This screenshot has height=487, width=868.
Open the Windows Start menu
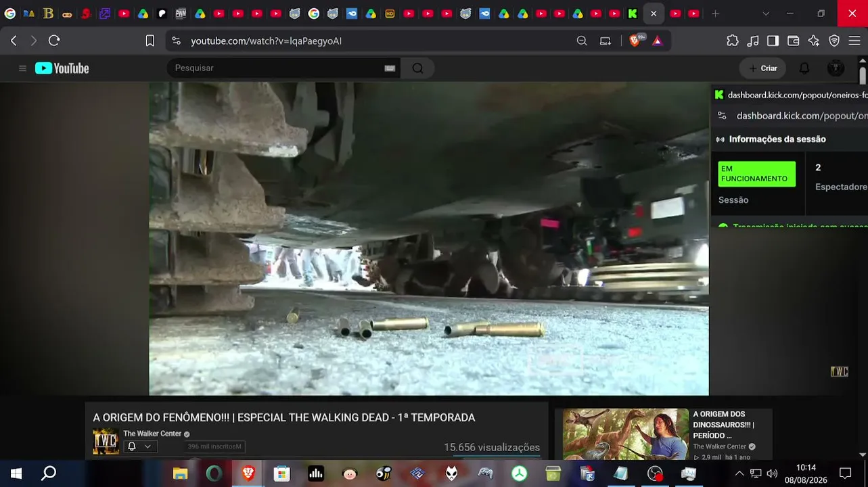(x=16, y=473)
